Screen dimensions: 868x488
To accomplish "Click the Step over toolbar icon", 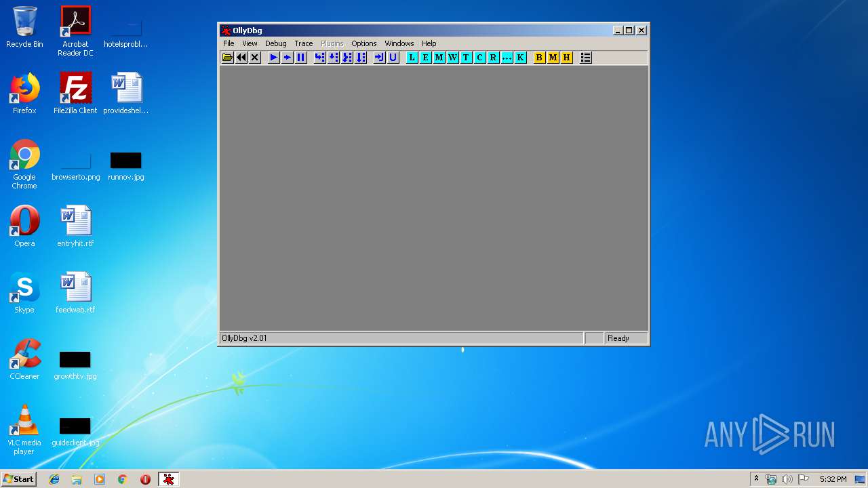I will click(334, 58).
